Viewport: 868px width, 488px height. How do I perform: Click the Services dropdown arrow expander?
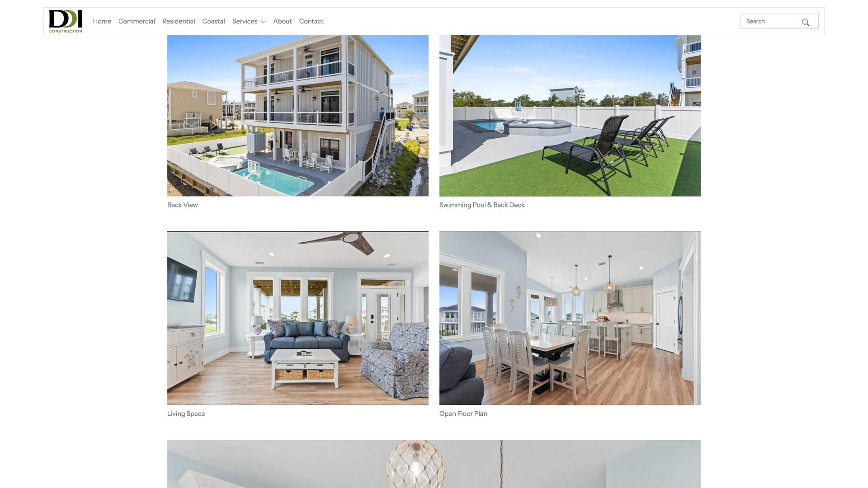coord(263,21)
